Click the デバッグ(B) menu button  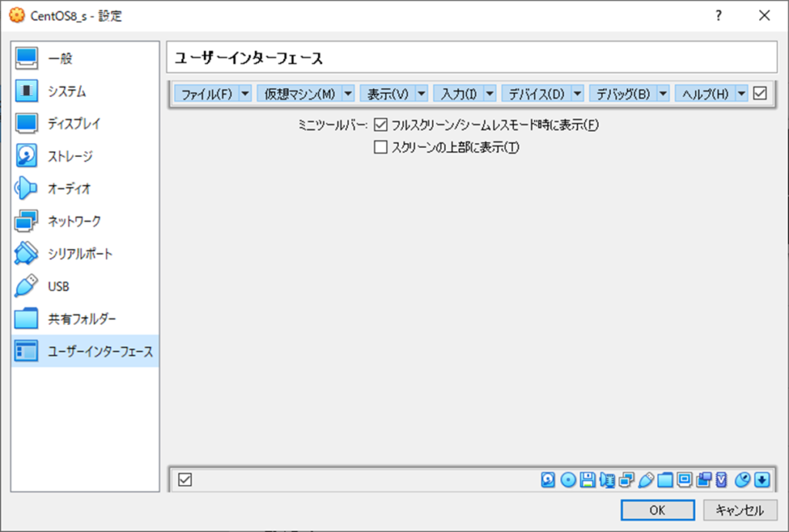tap(623, 93)
